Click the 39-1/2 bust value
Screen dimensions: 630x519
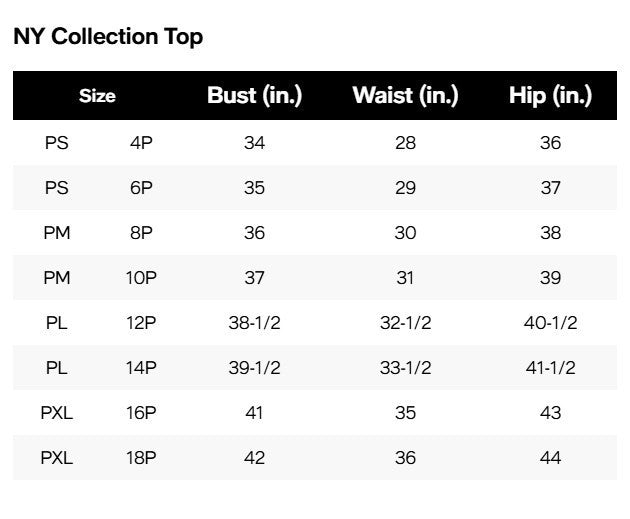pyautogui.click(x=254, y=368)
